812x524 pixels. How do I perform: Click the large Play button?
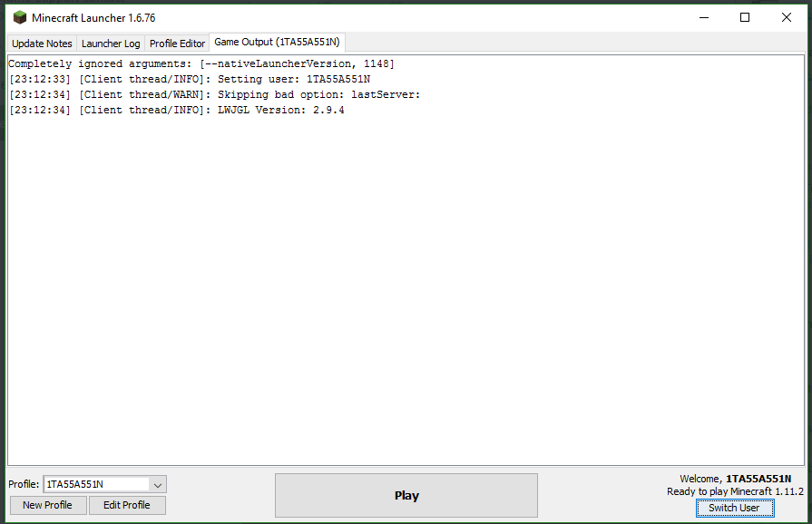pos(406,496)
